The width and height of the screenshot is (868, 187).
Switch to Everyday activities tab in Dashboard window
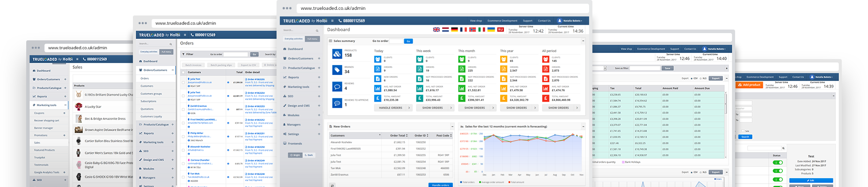(294, 39)
